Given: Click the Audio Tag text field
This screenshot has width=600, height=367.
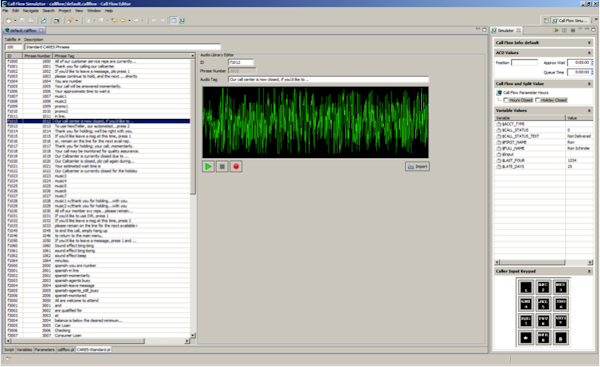Looking at the screenshot, I should (328, 80).
